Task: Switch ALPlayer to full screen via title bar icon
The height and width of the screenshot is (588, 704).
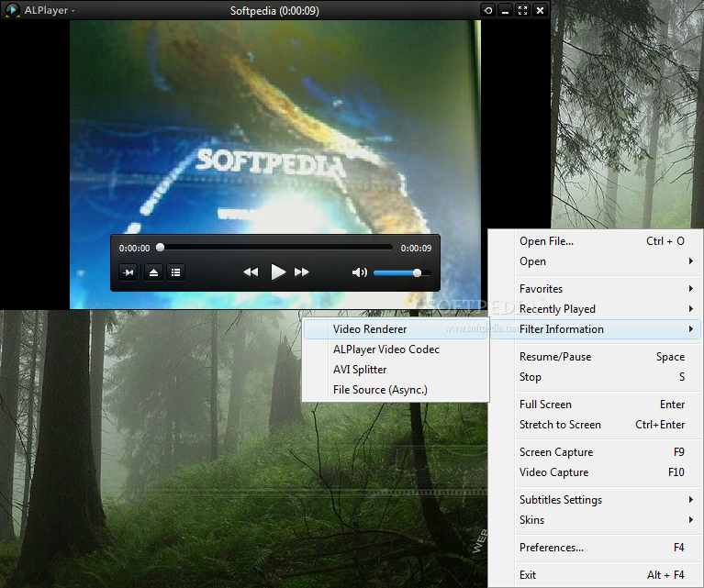Action: click(522, 10)
